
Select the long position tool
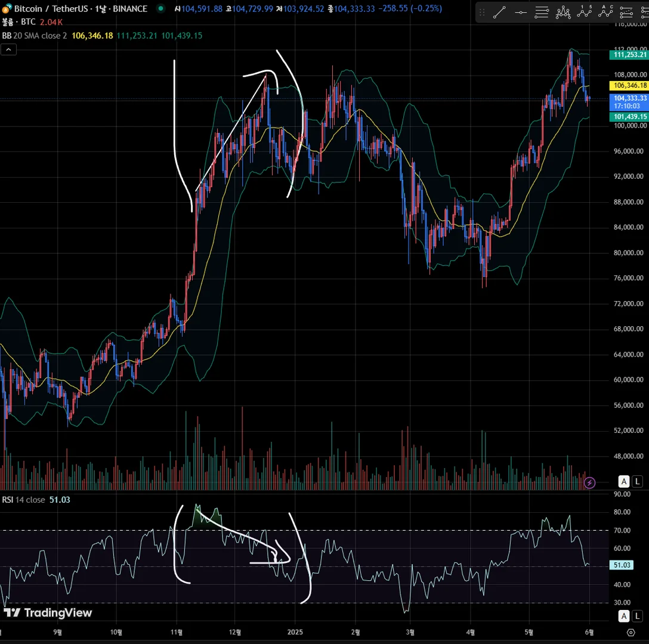tap(626, 13)
